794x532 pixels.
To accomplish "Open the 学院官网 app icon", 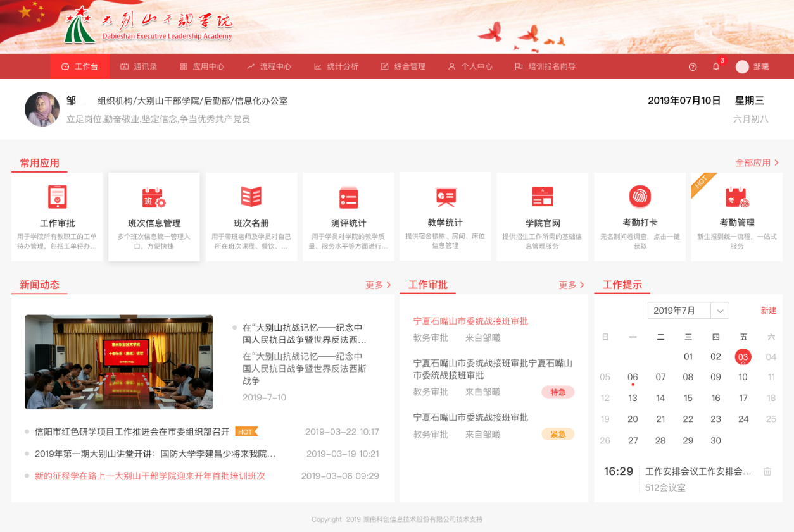I will (x=543, y=197).
